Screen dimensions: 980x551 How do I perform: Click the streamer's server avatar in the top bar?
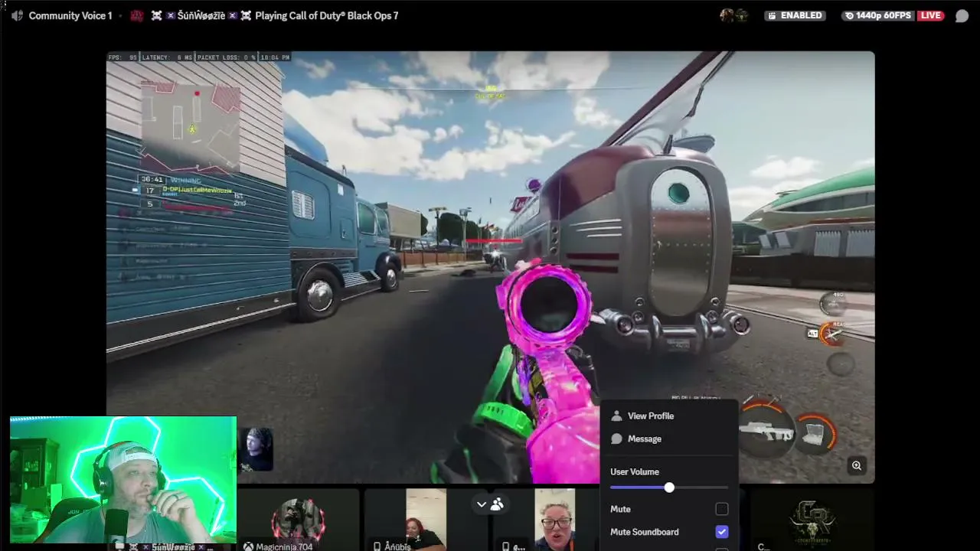pyautogui.click(x=137, y=15)
